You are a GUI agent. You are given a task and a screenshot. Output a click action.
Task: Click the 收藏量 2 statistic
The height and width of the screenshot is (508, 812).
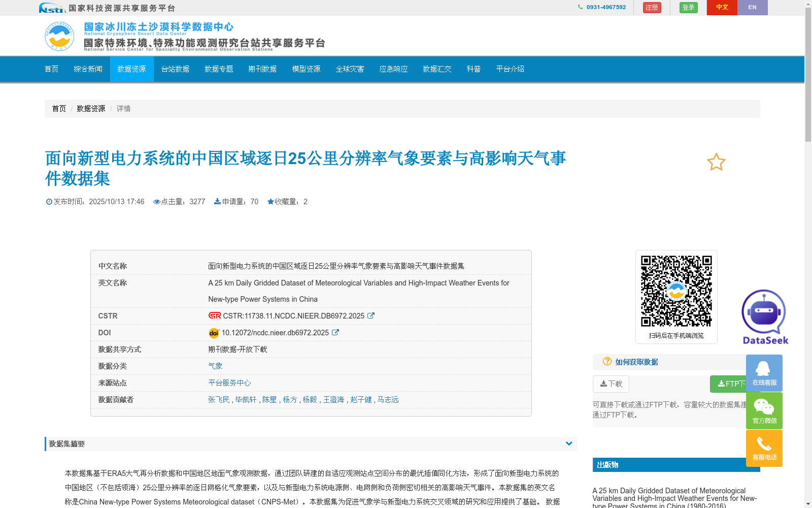(287, 202)
